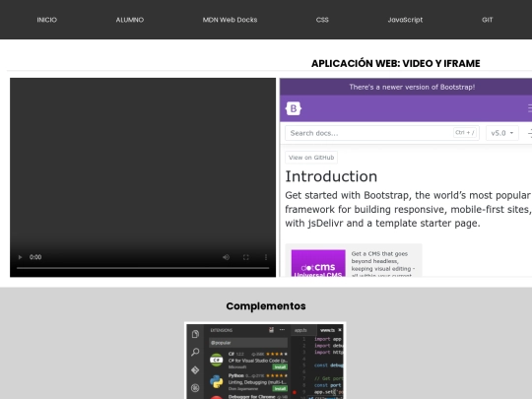This screenshot has width=532, height=399.
Task: Open the INICIO navigation link
Action: click(x=47, y=20)
